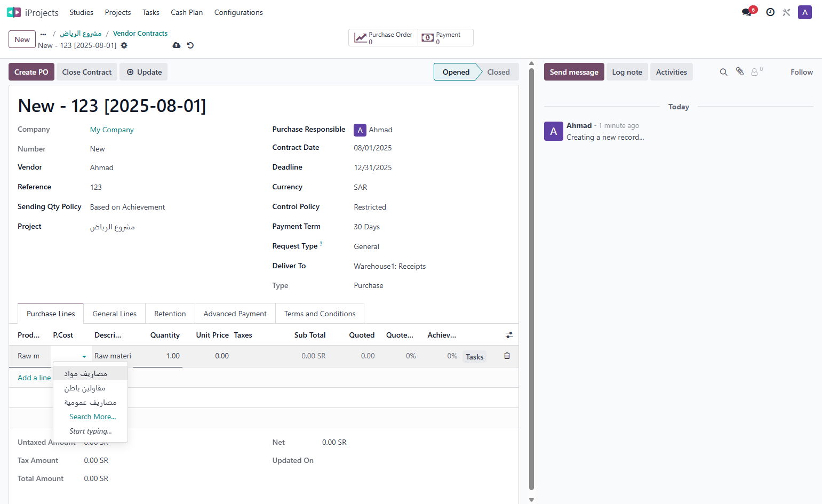Select the Opened status stage

pos(456,72)
